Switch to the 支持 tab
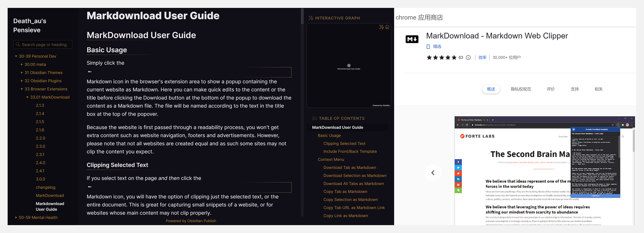Viewport: 644px width, 233px height. [x=575, y=89]
